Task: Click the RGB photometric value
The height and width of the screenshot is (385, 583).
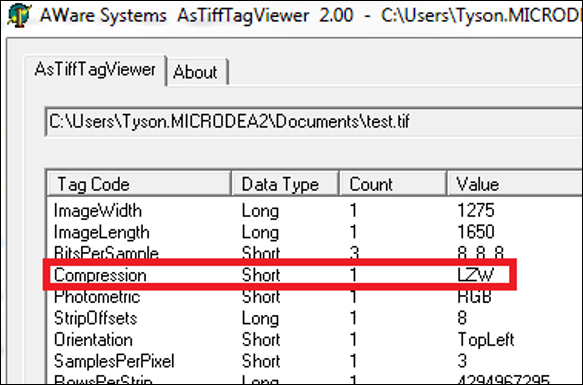Action: click(x=474, y=296)
